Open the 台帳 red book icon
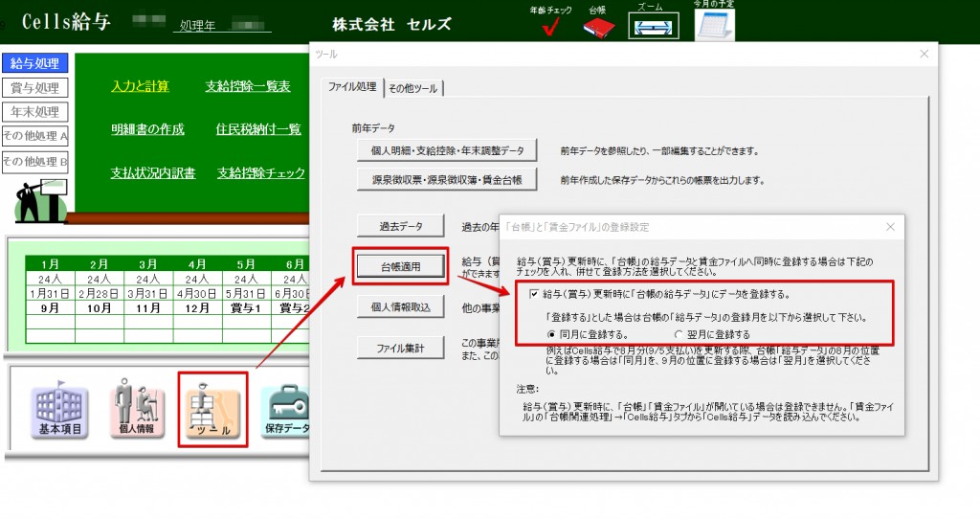Screen dimensions: 980x519 [x=597, y=26]
